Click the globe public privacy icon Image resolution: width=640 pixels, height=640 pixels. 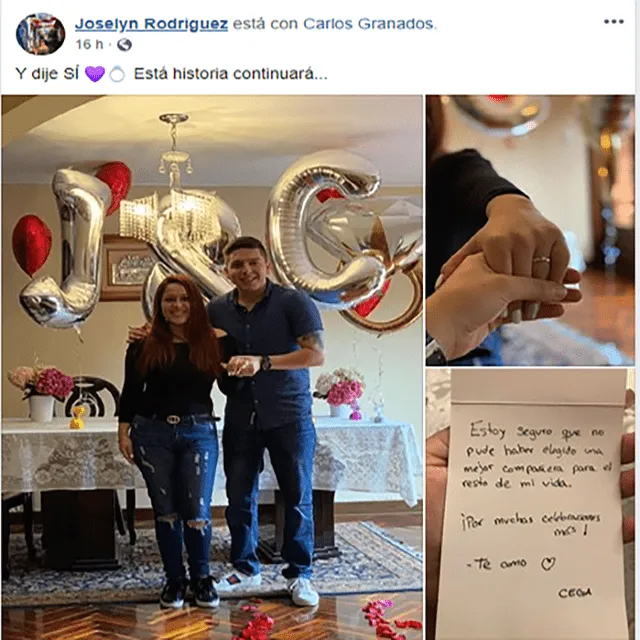coord(124,44)
